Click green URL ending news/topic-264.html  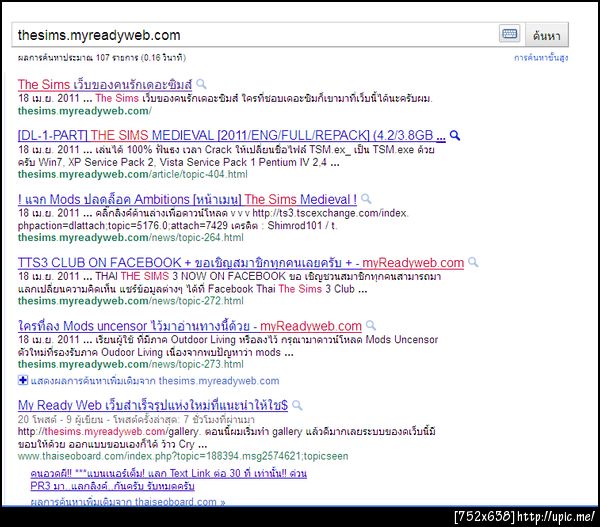[130, 238]
